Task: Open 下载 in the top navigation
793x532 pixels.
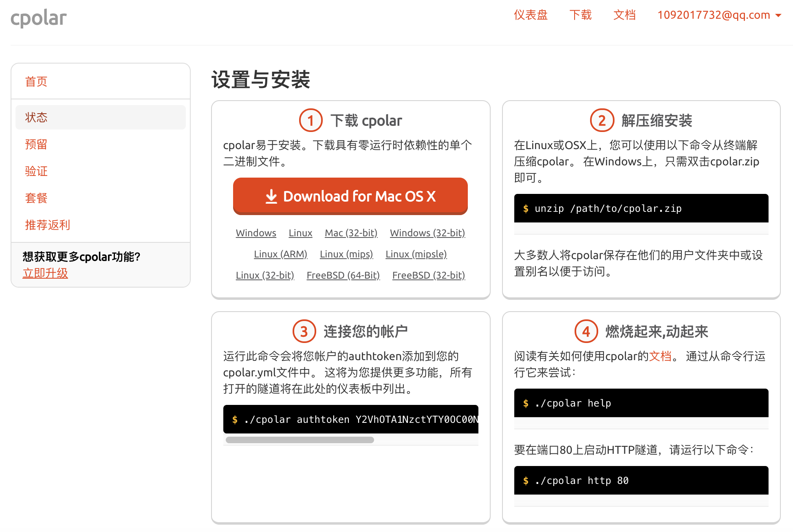Action: coord(580,15)
